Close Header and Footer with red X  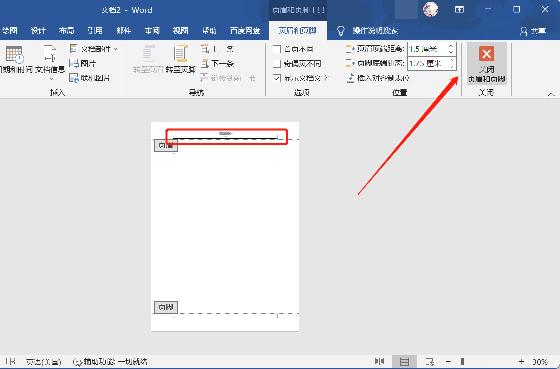pyautogui.click(x=486, y=63)
